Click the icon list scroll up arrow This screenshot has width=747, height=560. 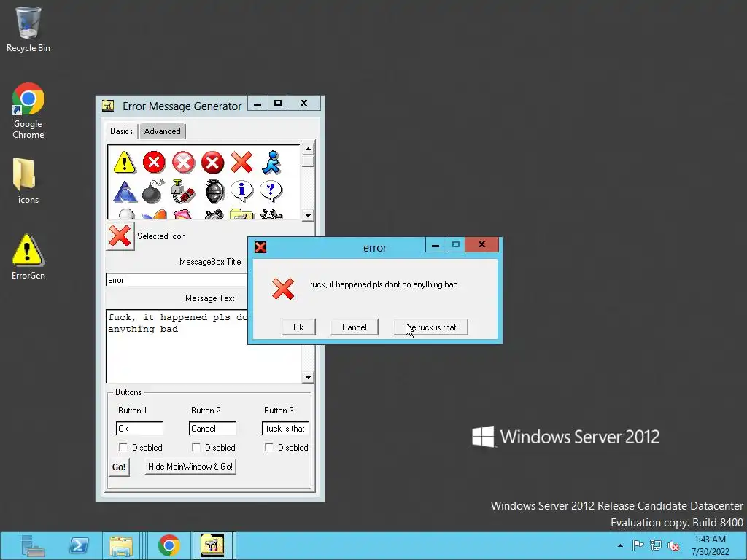click(308, 149)
